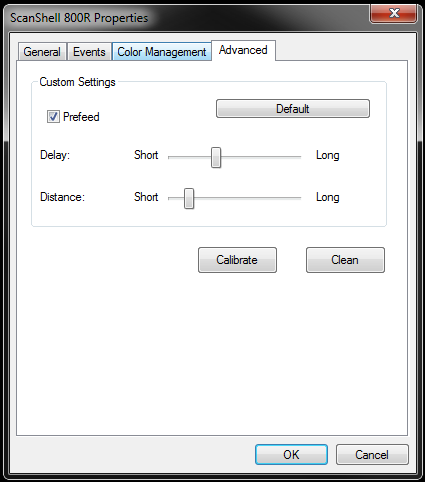
Task: Restore settings with the Default button
Action: (293, 109)
